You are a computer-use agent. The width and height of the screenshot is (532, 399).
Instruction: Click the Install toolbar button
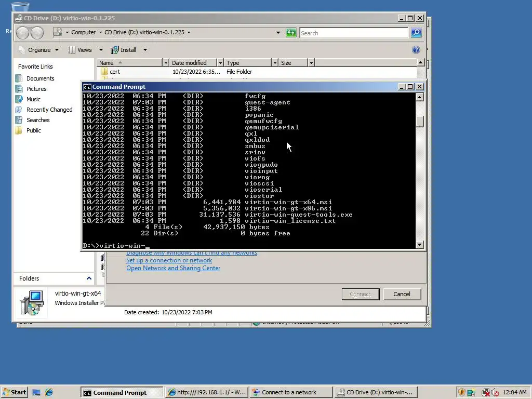click(x=124, y=50)
